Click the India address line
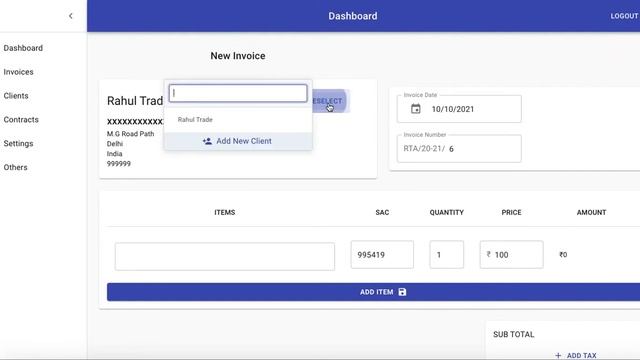The image size is (640, 360). point(115,154)
